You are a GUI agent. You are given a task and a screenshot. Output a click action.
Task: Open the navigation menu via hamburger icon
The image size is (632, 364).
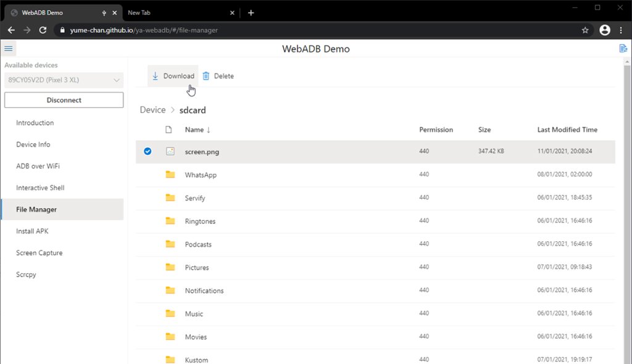(8, 48)
